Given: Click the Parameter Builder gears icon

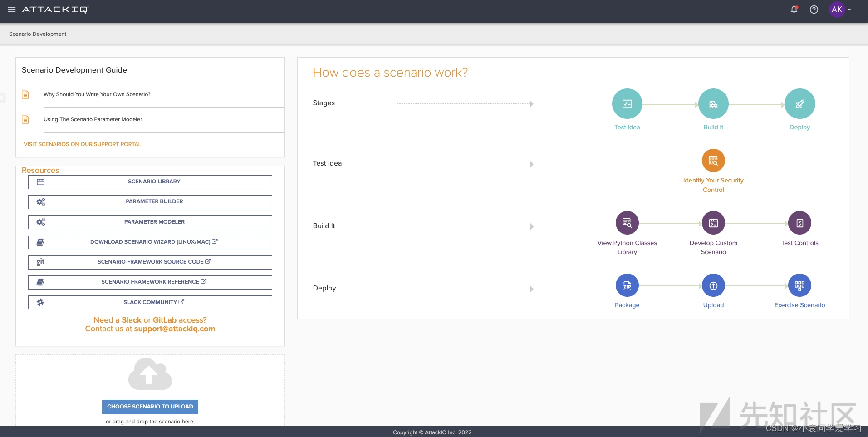Looking at the screenshot, I should (x=41, y=202).
